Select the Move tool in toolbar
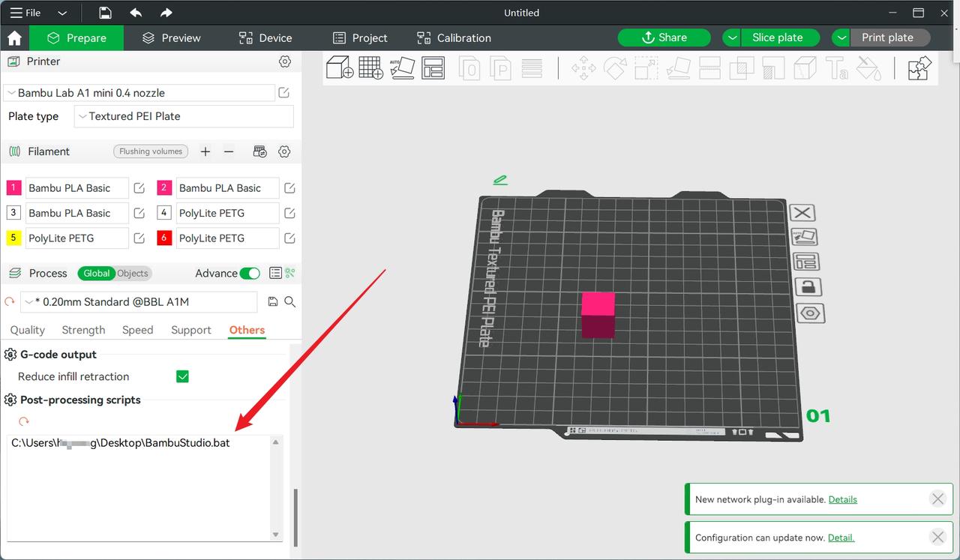 point(583,68)
